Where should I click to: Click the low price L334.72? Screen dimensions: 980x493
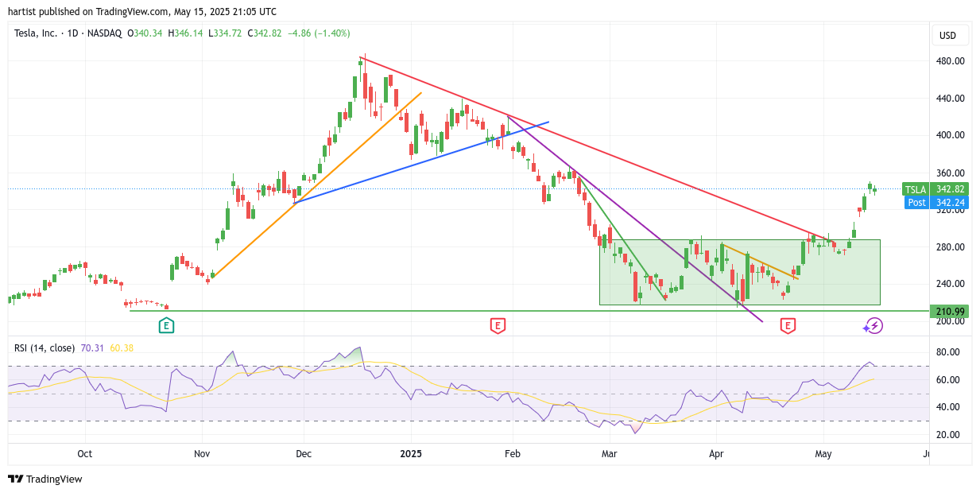(x=226, y=33)
